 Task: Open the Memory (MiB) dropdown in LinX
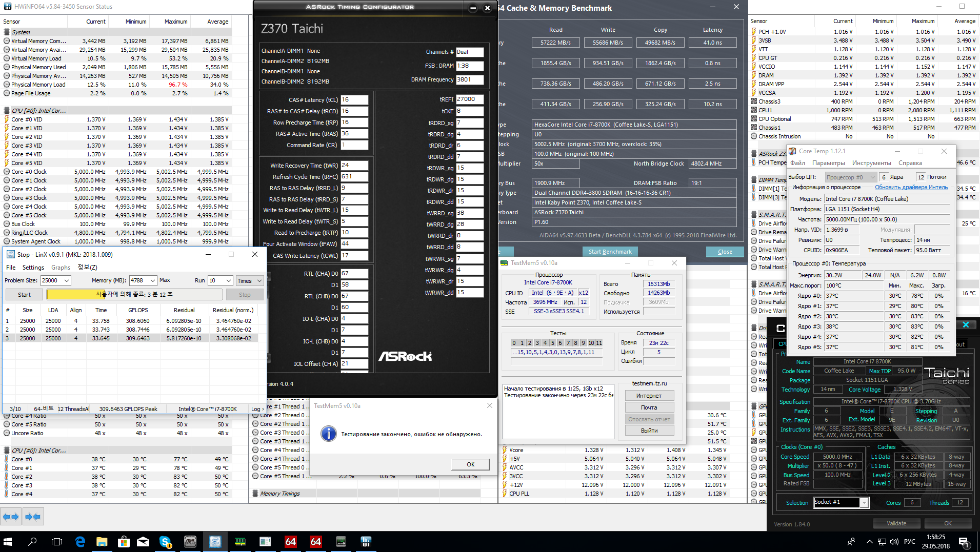click(x=153, y=280)
